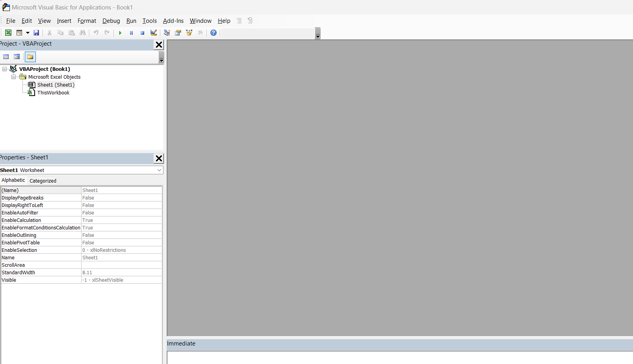Image resolution: width=633 pixels, height=364 pixels.
Task: Open the View menu
Action: [x=45, y=21]
